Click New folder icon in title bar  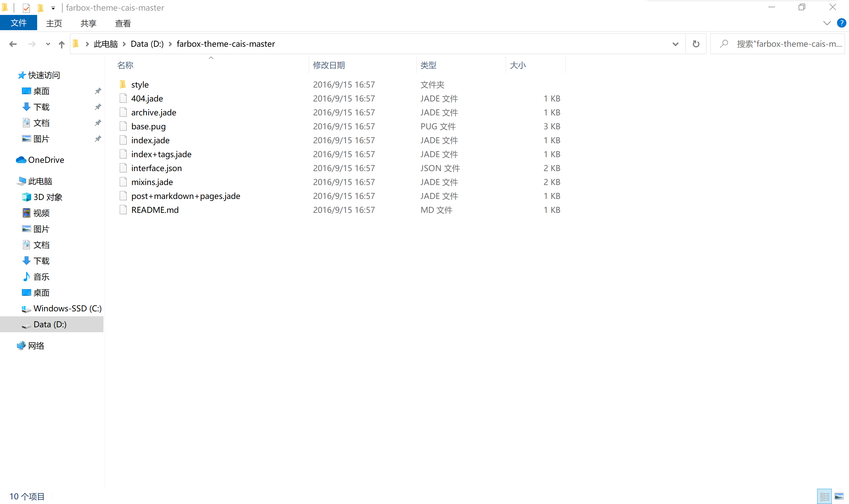click(x=40, y=8)
